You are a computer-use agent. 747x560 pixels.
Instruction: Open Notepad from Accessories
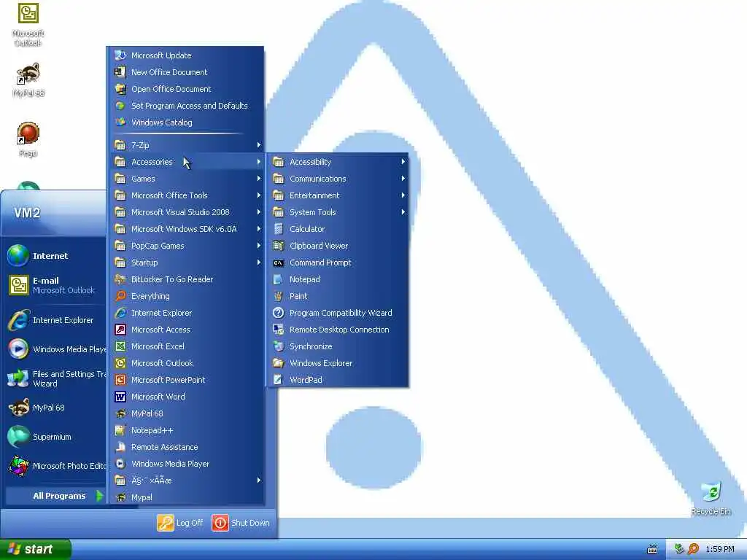coord(338,279)
